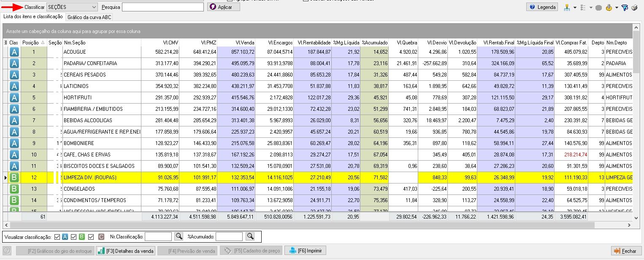Open the blue filter funnel icon
This screenshot has width=644, height=260.
[625, 7]
